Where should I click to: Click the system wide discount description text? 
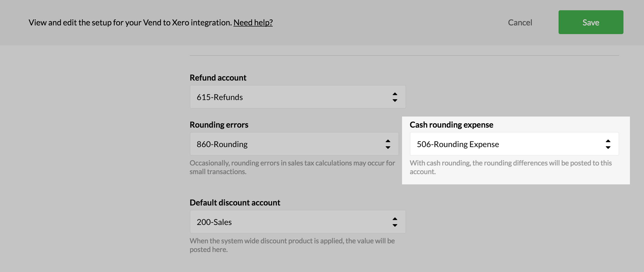click(x=292, y=245)
